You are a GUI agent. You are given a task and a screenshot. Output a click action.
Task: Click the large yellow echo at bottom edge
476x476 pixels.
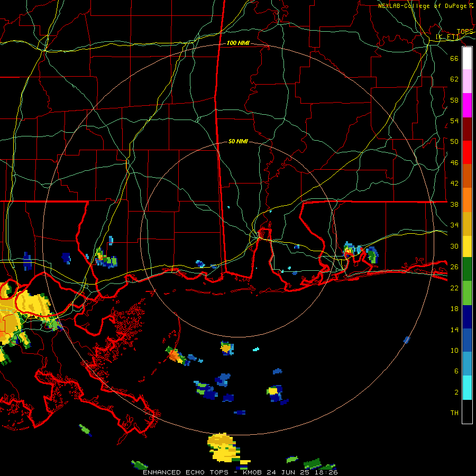point(224,447)
